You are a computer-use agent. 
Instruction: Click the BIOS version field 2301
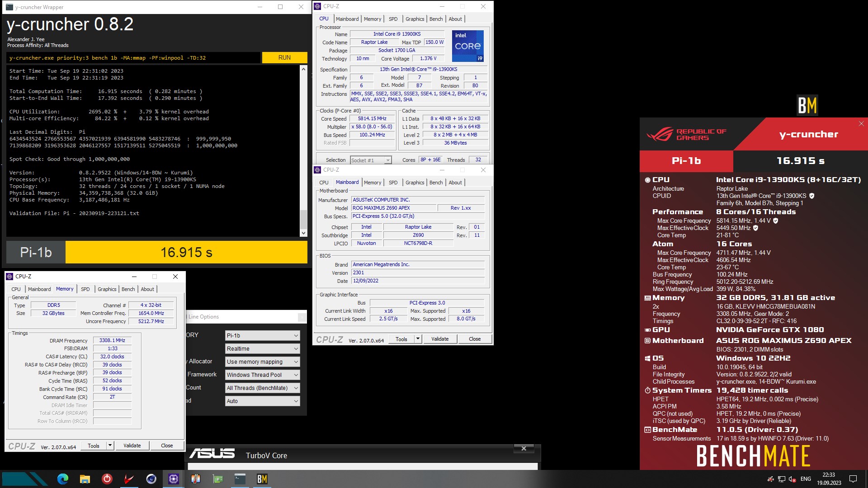click(418, 272)
